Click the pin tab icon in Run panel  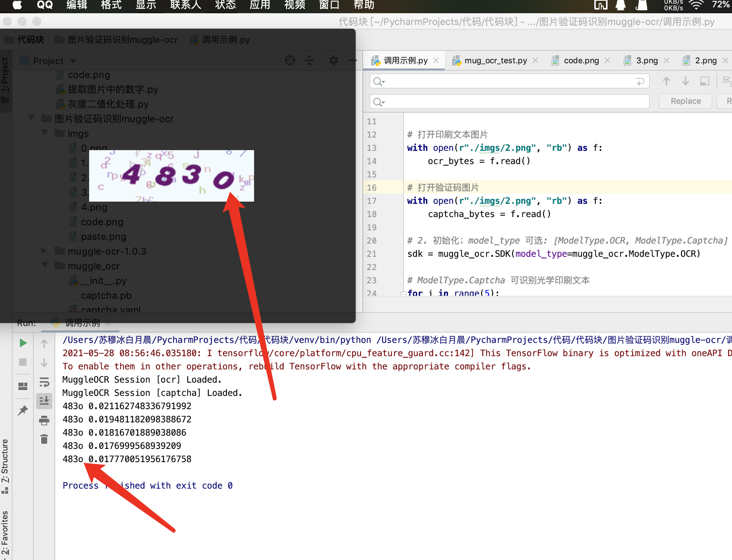pyautogui.click(x=23, y=410)
